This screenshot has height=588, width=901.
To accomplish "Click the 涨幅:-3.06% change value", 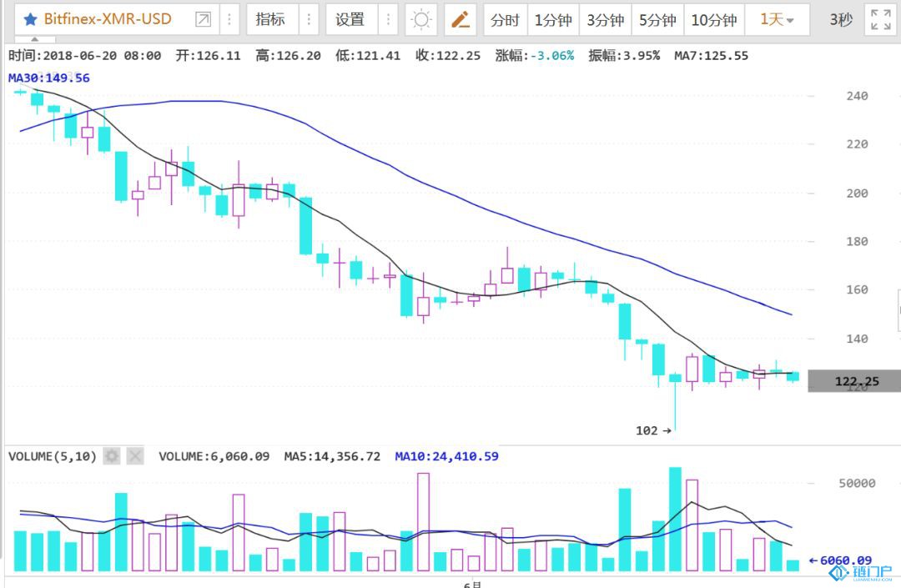I will pos(535,56).
